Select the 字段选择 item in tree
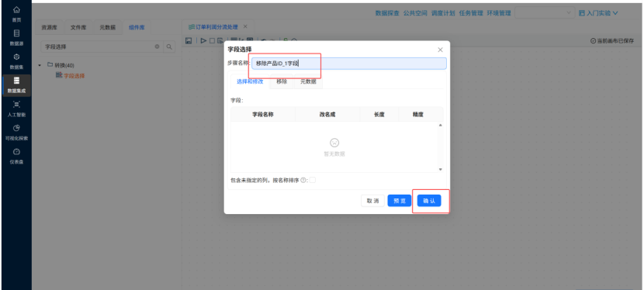 (74, 76)
